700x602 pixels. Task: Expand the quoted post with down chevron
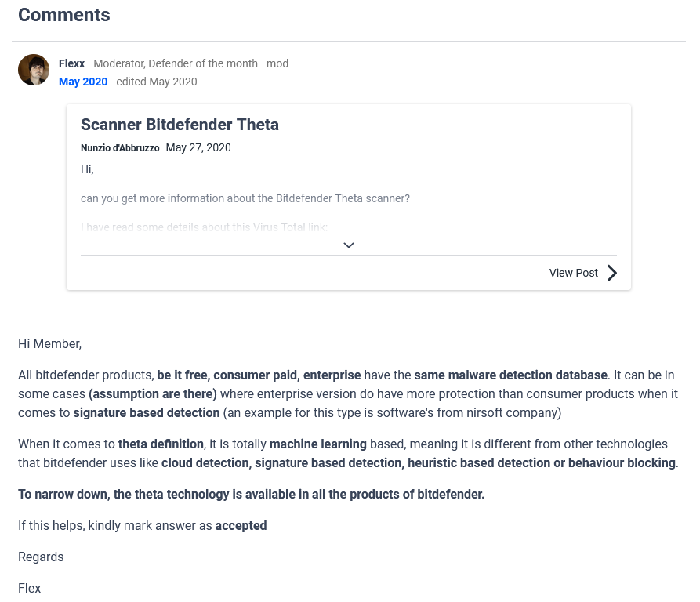[349, 245]
